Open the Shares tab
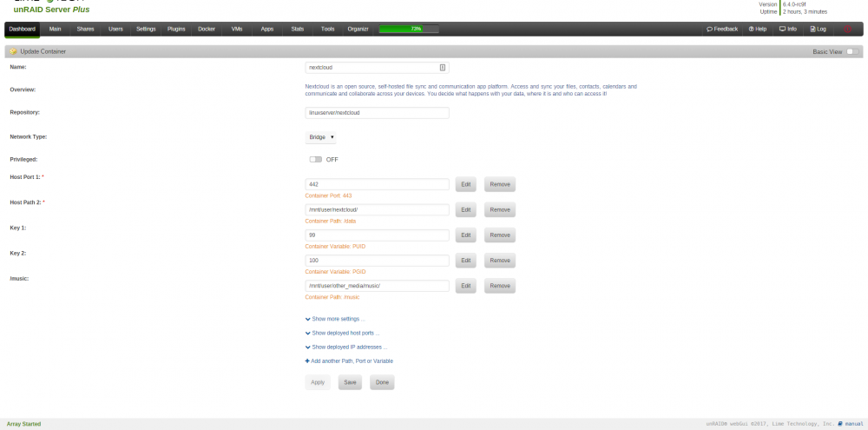This screenshot has height=430, width=868. point(85,30)
